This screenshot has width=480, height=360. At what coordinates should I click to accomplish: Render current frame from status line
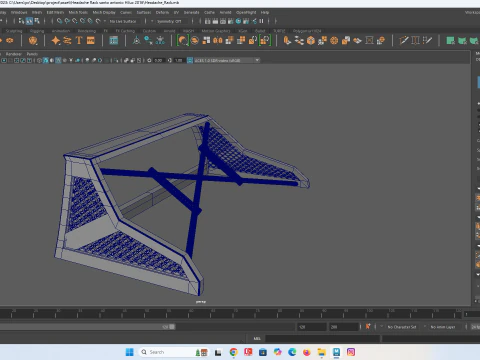pyautogui.click(x=215, y=21)
